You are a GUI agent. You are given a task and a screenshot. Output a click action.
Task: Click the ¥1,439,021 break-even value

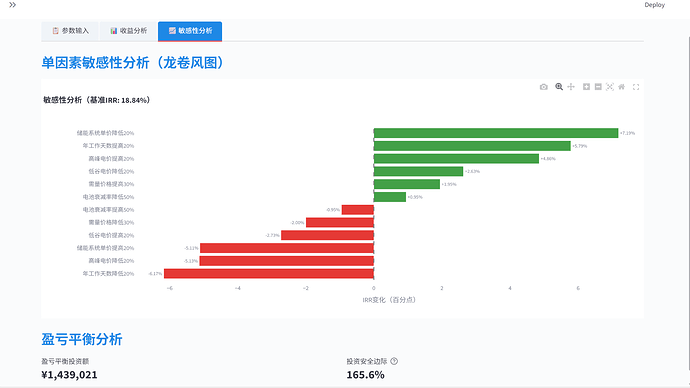[x=69, y=375]
